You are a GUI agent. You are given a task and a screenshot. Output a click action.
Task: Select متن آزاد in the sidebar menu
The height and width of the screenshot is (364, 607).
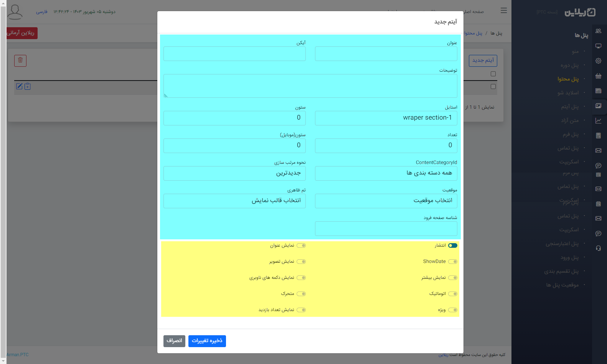coord(570,120)
